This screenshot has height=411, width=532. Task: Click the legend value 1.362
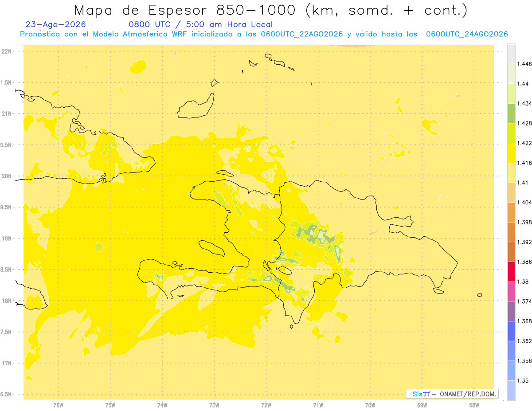[525, 341]
